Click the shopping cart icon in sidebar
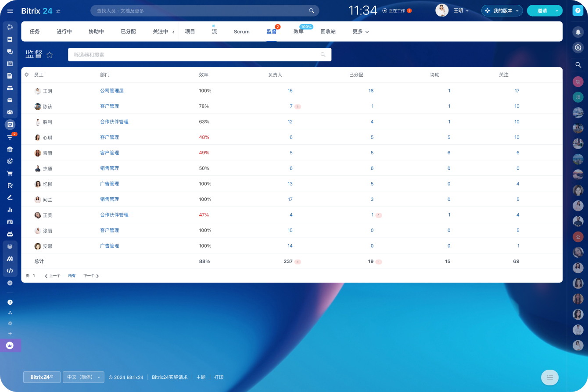This screenshot has width=588, height=392. point(10,173)
